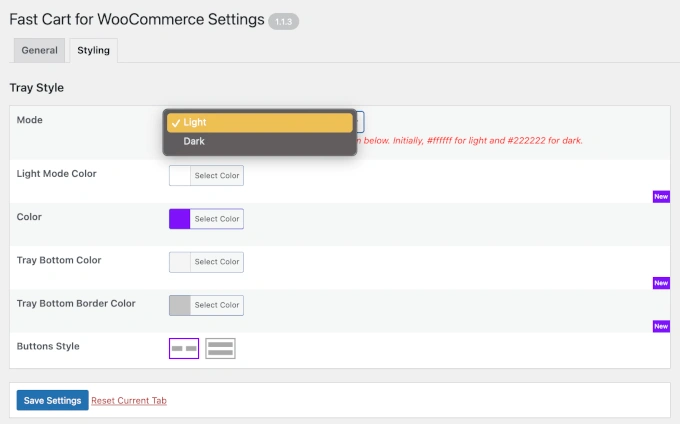
Task: Click the purple Color swatch
Action: [180, 219]
